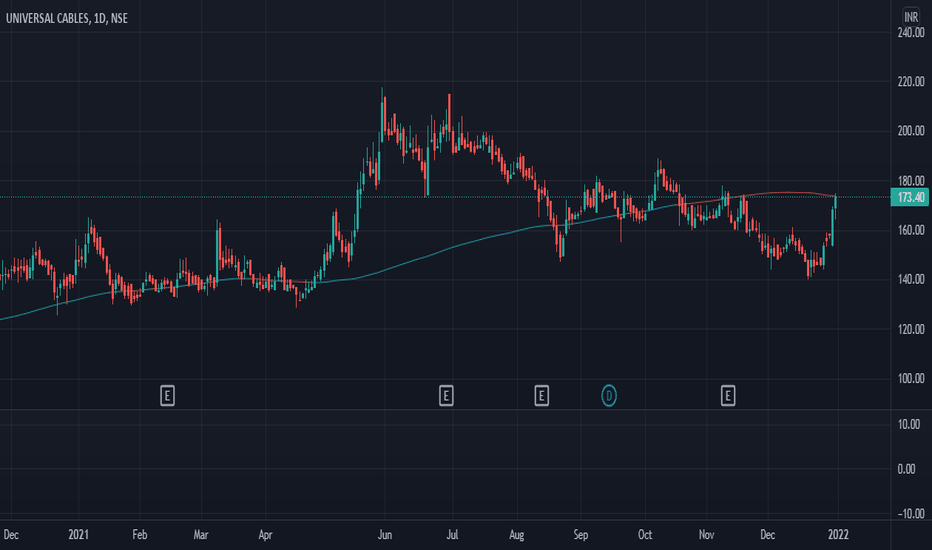Click the INR currency label
This screenshot has width=932, height=550.
(x=911, y=16)
